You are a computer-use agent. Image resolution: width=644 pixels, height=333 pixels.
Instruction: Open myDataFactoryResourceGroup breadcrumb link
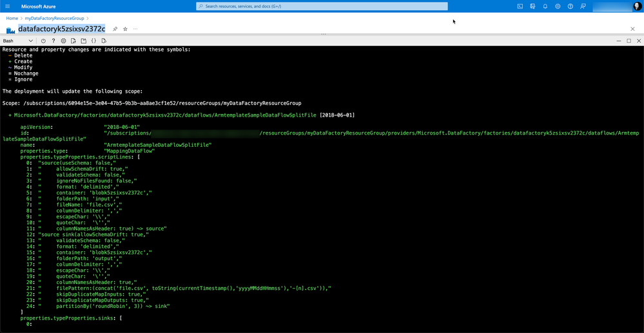(x=54, y=19)
